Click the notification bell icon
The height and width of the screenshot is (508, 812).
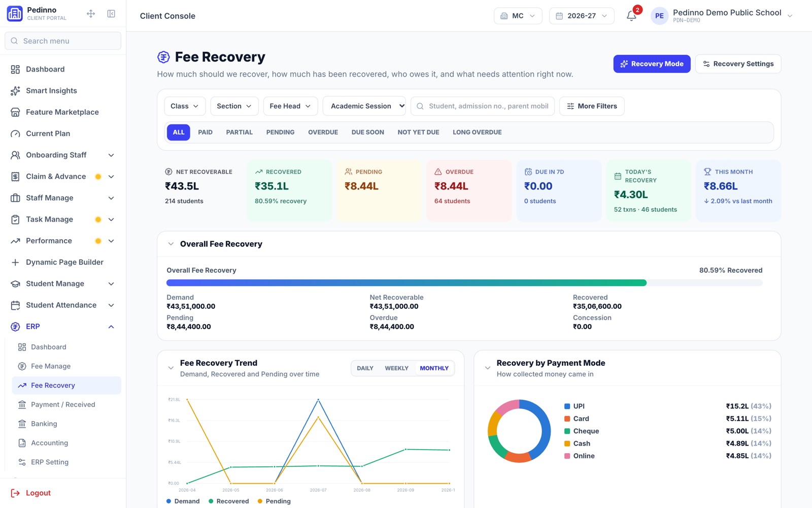[631, 16]
